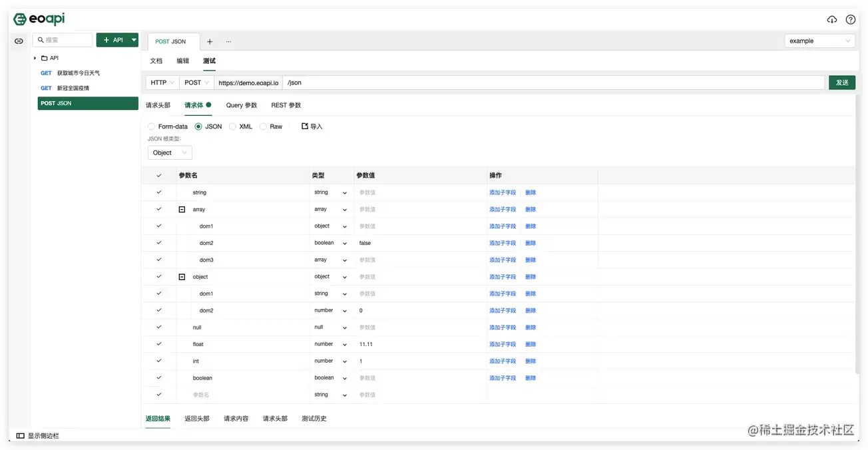Toggle the checkbox for string row
This screenshot has width=868, height=450.
click(159, 192)
